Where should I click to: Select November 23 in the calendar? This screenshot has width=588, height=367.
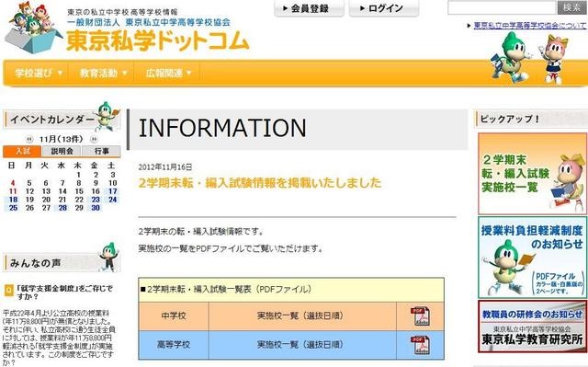point(96,200)
